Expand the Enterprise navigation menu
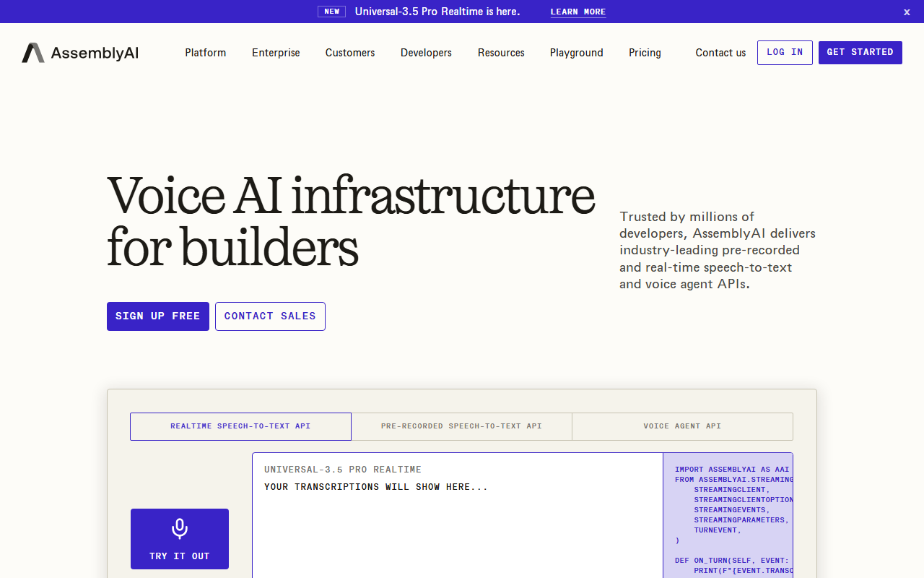Image resolution: width=924 pixels, height=578 pixels. point(276,53)
